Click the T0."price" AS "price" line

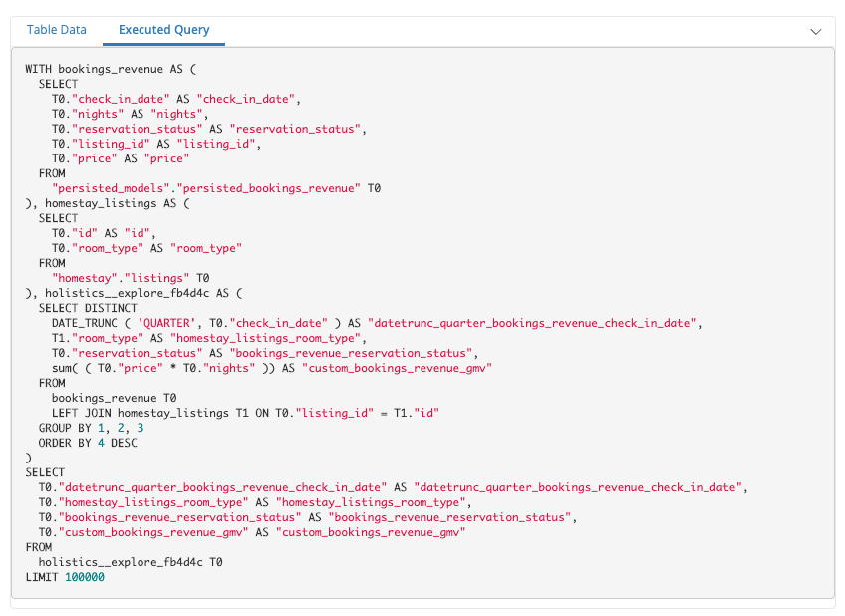point(121,158)
